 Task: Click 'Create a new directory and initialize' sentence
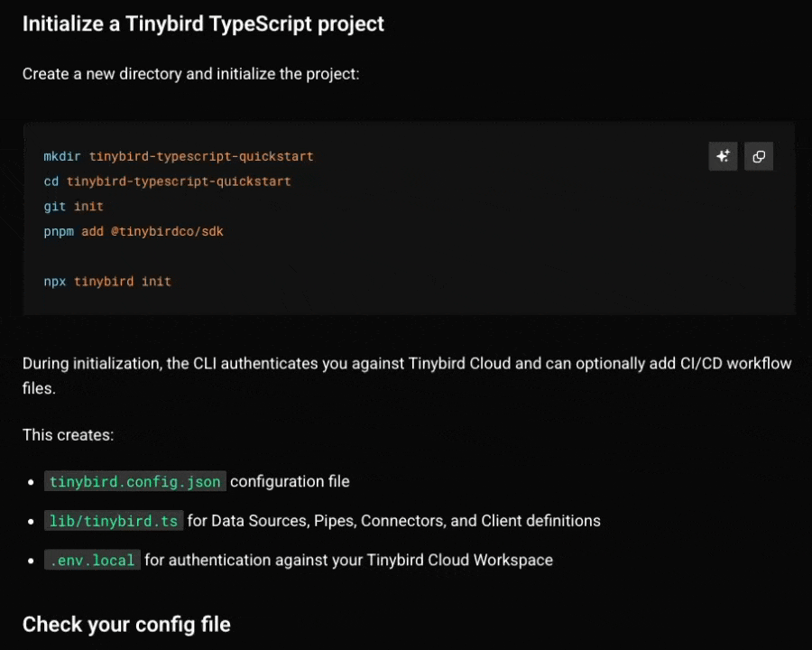[x=190, y=74]
